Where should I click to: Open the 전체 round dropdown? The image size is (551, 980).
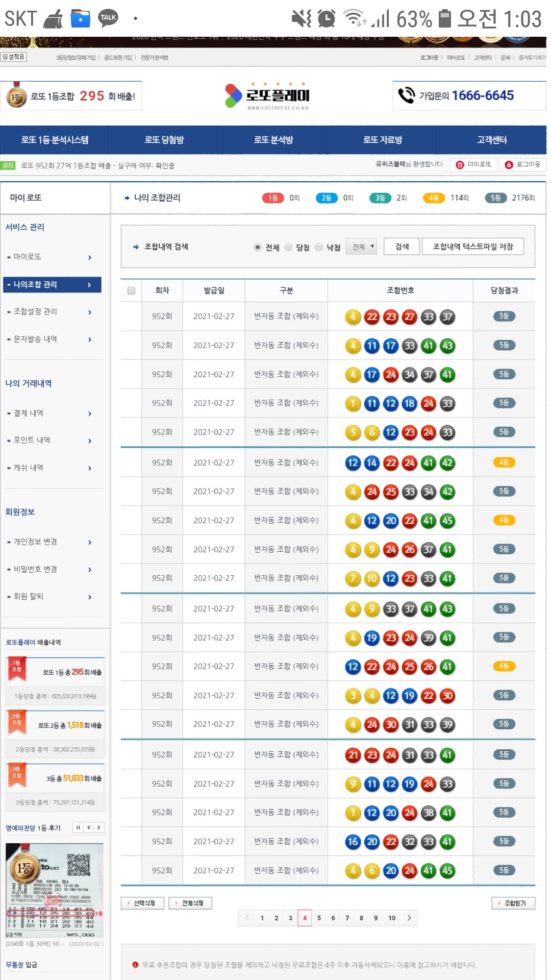361,247
